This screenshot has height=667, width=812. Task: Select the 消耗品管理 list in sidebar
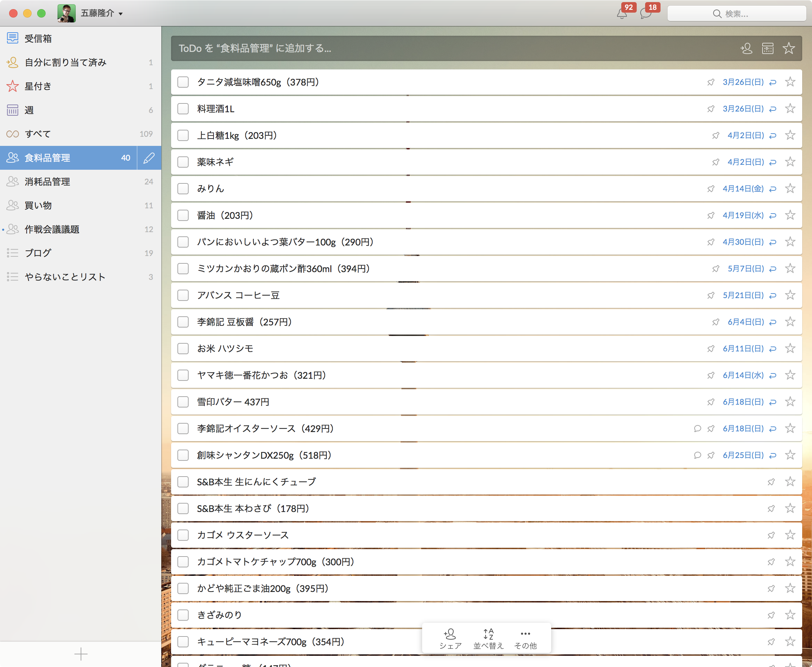coord(47,182)
